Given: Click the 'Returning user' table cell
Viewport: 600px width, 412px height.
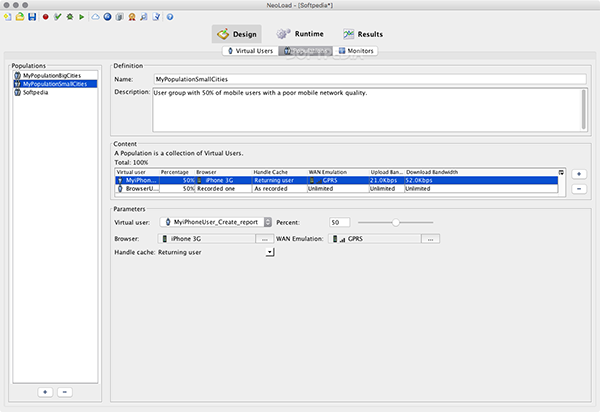Looking at the screenshot, I should 280,180.
